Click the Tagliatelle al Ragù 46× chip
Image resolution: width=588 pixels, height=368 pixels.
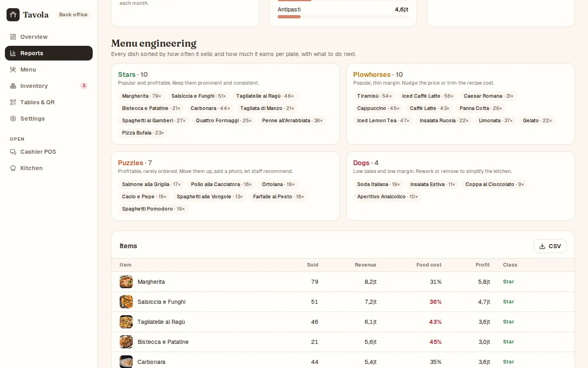pyautogui.click(x=265, y=96)
